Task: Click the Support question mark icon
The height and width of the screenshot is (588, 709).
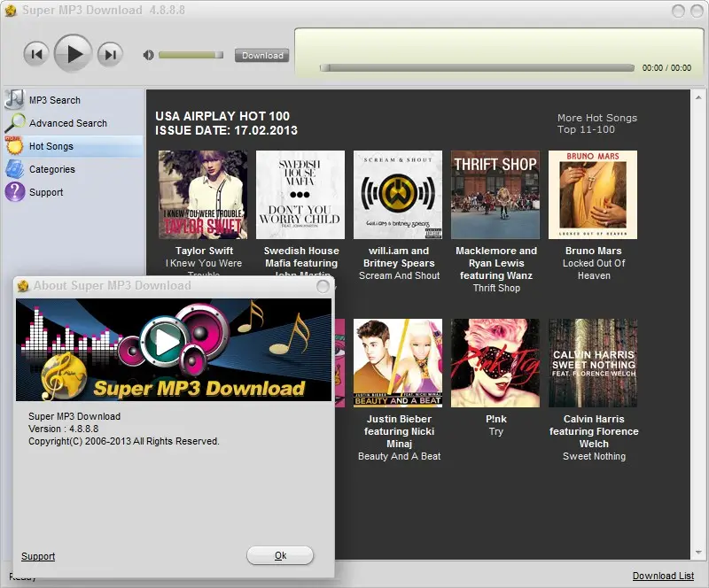Action: point(14,192)
